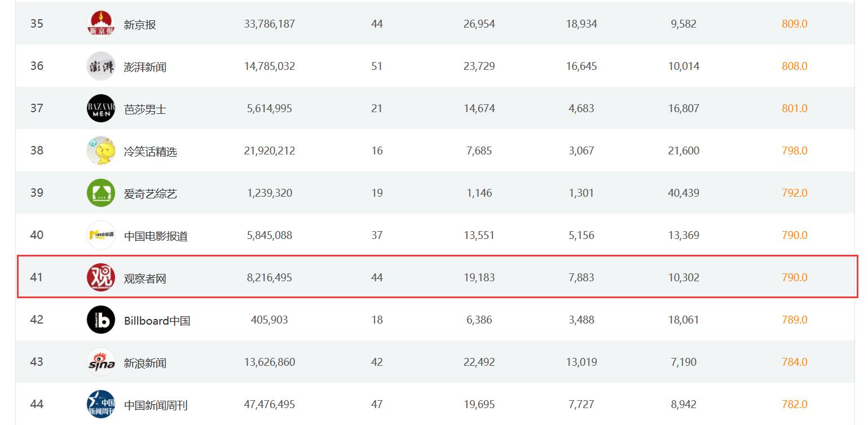The width and height of the screenshot is (868, 425).
Task: Open the 中国新闻周刊 avatar icon
Action: tap(101, 404)
